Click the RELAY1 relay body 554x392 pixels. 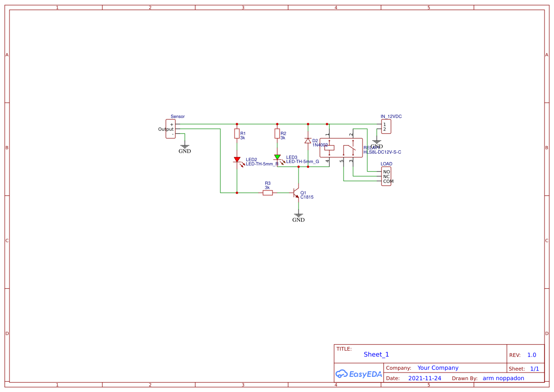(x=341, y=148)
